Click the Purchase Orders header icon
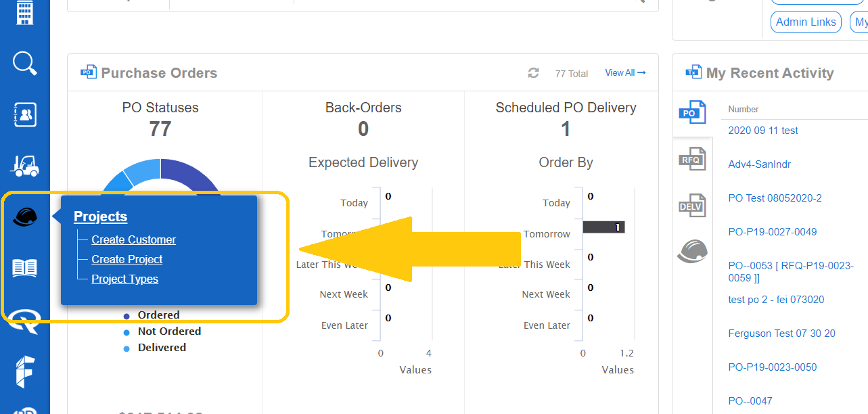868x414 pixels. coord(89,72)
